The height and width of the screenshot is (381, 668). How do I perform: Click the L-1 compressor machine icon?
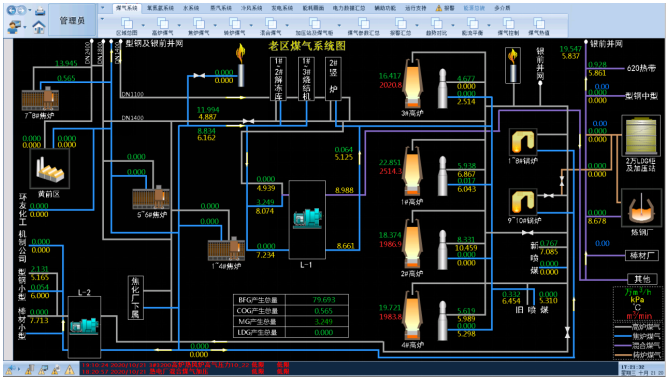307,218
